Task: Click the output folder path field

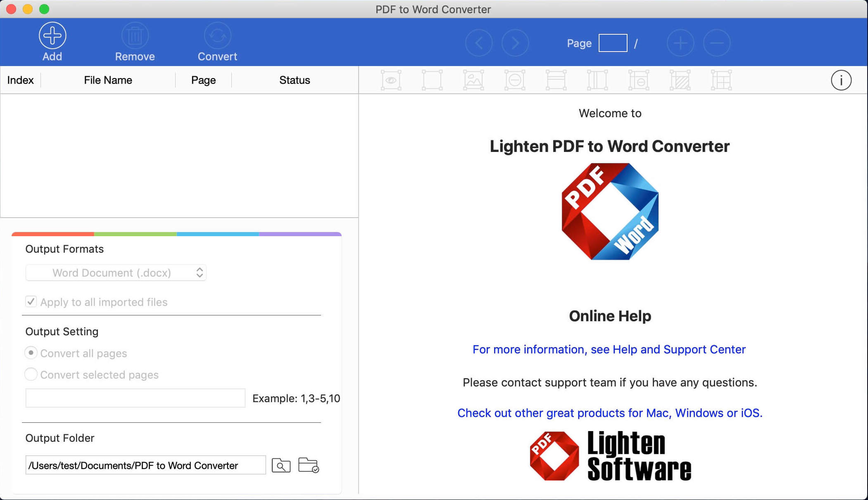Action: pos(145,465)
